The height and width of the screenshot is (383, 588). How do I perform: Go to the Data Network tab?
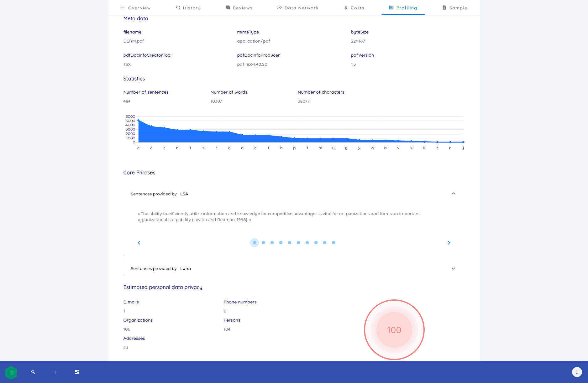[x=298, y=8]
